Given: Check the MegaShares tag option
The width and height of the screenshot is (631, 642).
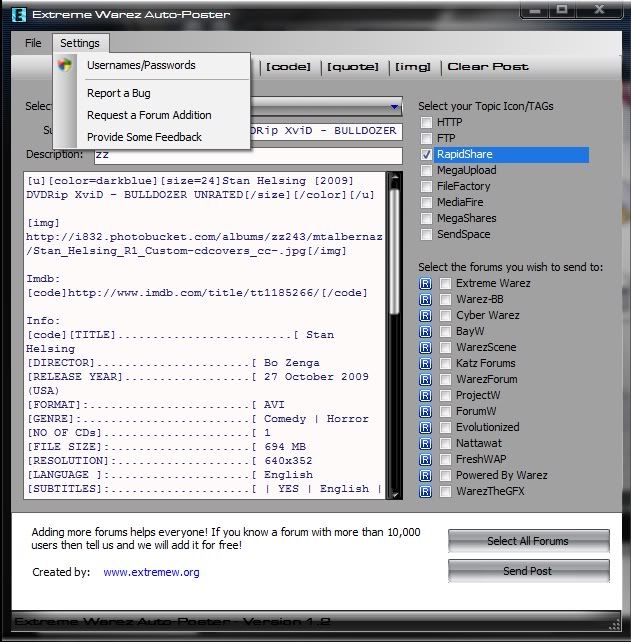Looking at the screenshot, I should 426,218.
